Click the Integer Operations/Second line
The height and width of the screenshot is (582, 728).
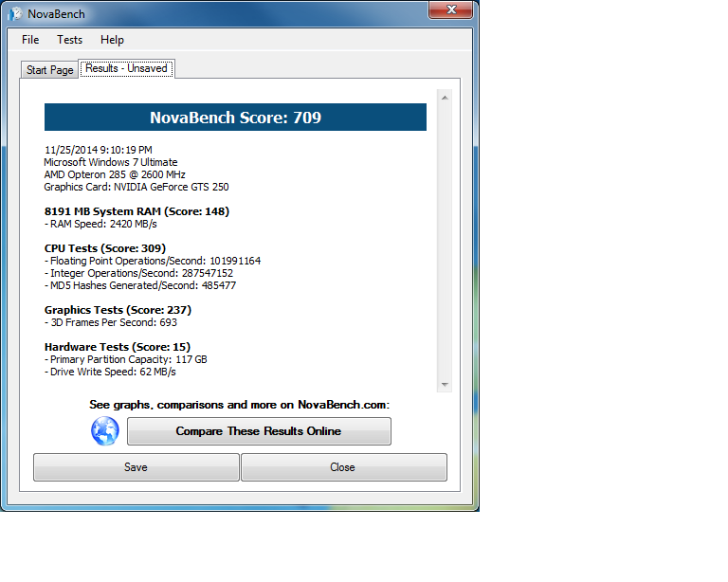click(x=138, y=273)
